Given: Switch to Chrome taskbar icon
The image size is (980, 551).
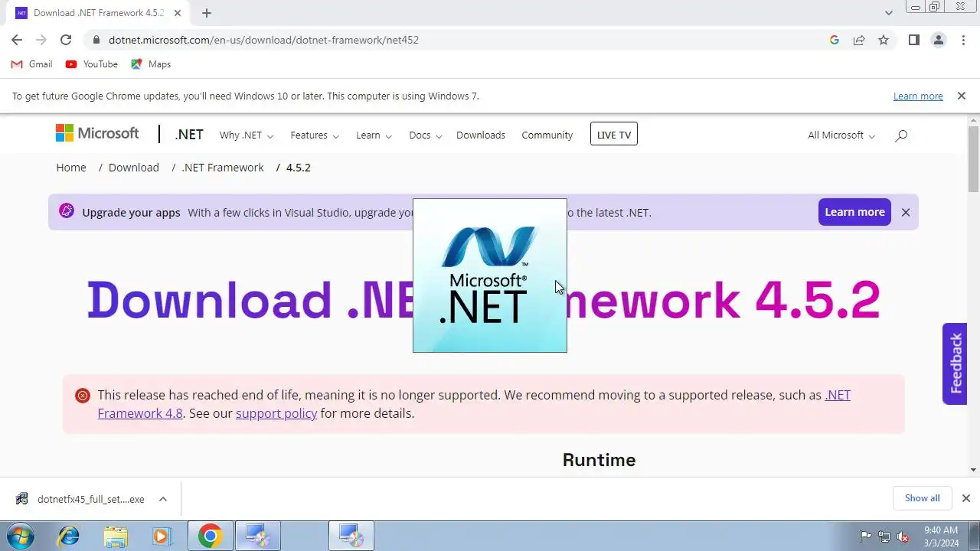Looking at the screenshot, I should pos(210,536).
